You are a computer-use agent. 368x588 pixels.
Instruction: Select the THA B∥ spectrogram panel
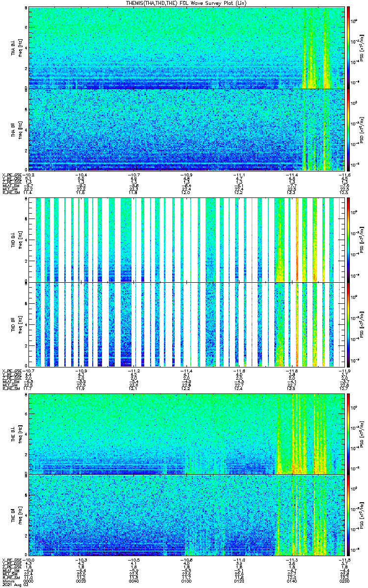pyautogui.click(x=186, y=129)
